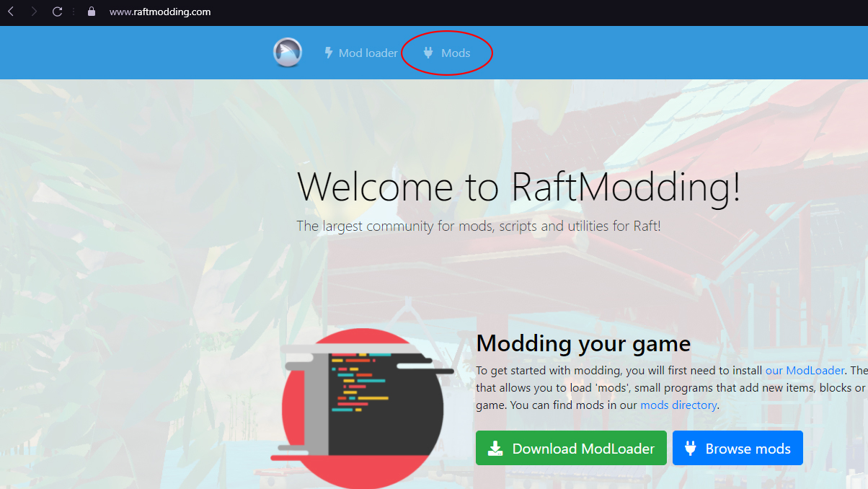This screenshot has width=868, height=489.
Task: Click plug icon in Browse mods button
Action: click(690, 449)
